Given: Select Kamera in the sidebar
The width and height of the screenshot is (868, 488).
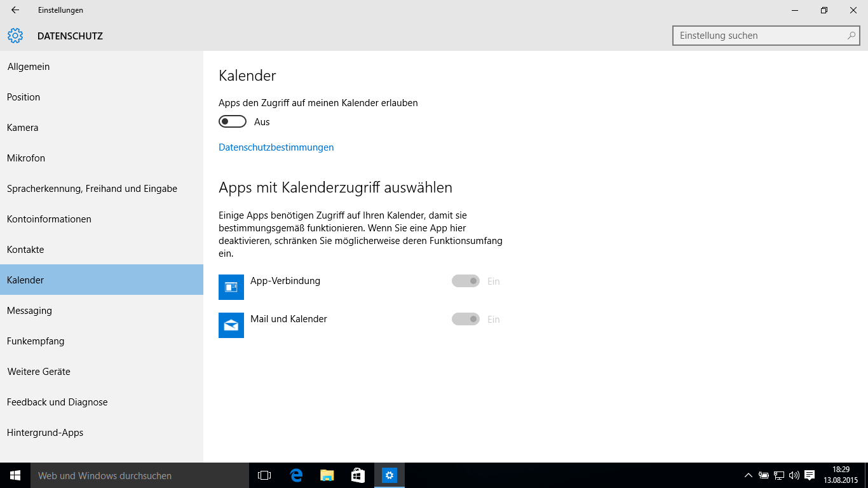Looking at the screenshot, I should click(x=23, y=128).
